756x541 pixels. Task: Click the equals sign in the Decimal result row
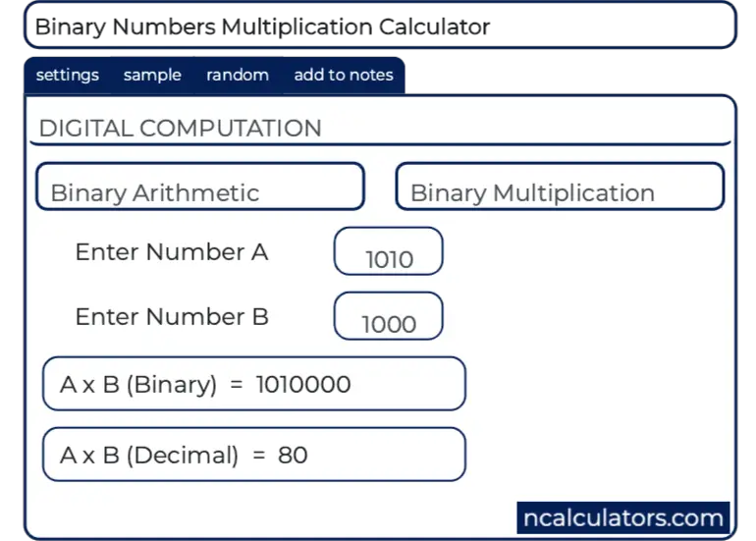point(258,456)
